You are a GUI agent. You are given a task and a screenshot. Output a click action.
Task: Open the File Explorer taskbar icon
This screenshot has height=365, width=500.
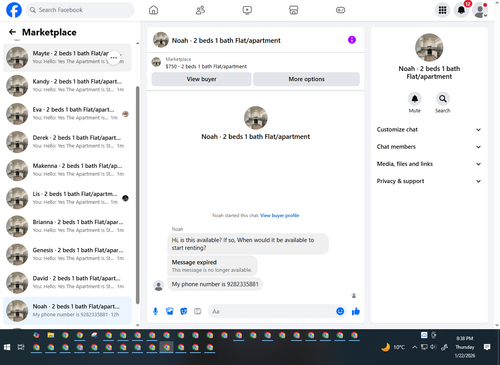pos(51,335)
